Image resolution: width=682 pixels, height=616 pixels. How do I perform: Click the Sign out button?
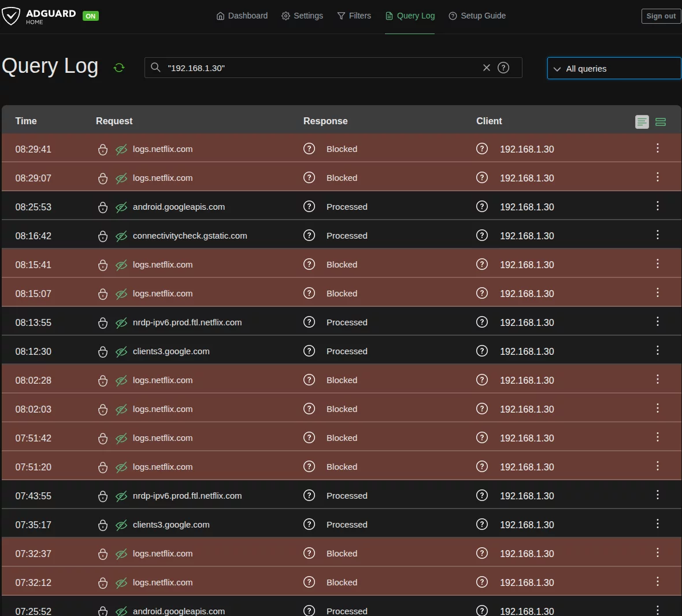[661, 16]
